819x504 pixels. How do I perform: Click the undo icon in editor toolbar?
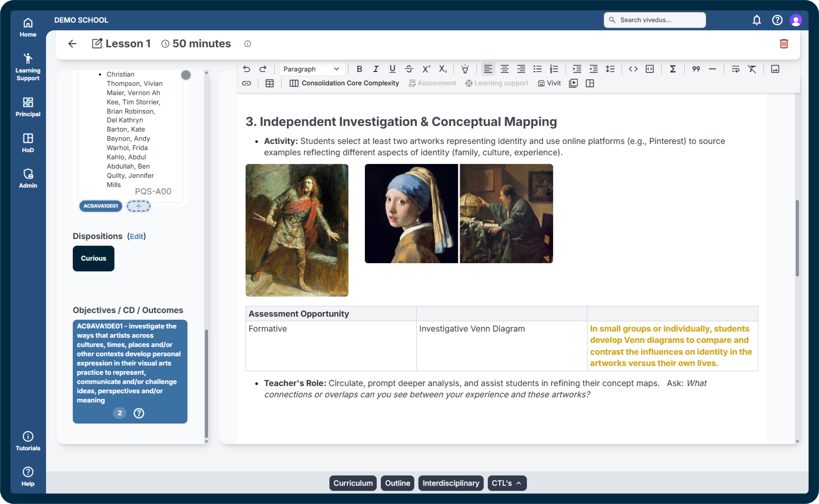point(246,69)
